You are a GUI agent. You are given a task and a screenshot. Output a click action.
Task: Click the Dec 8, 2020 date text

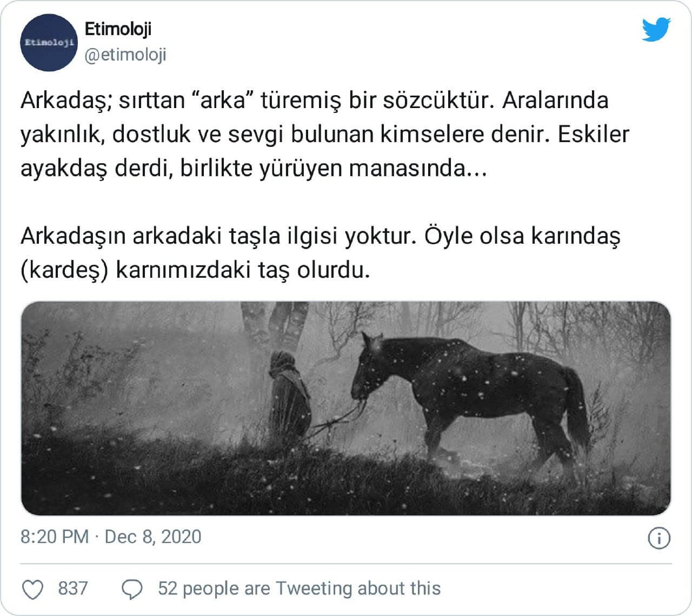pyautogui.click(x=153, y=537)
